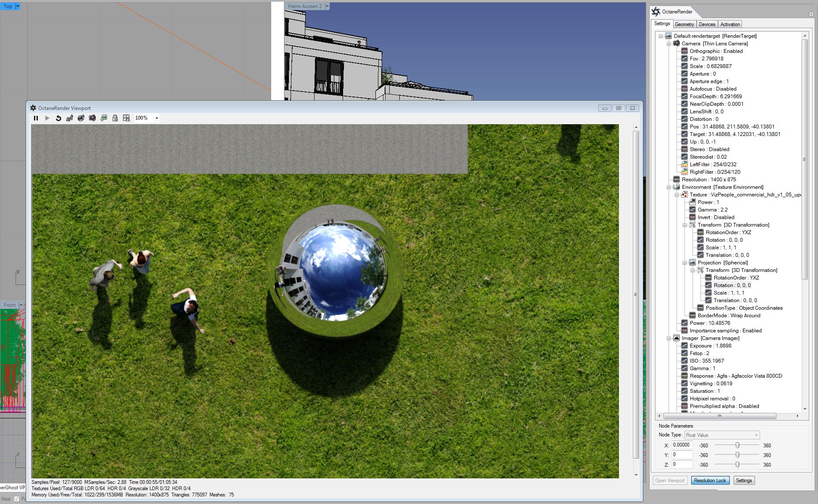
Task: Open the Devices tab
Action: (x=707, y=24)
